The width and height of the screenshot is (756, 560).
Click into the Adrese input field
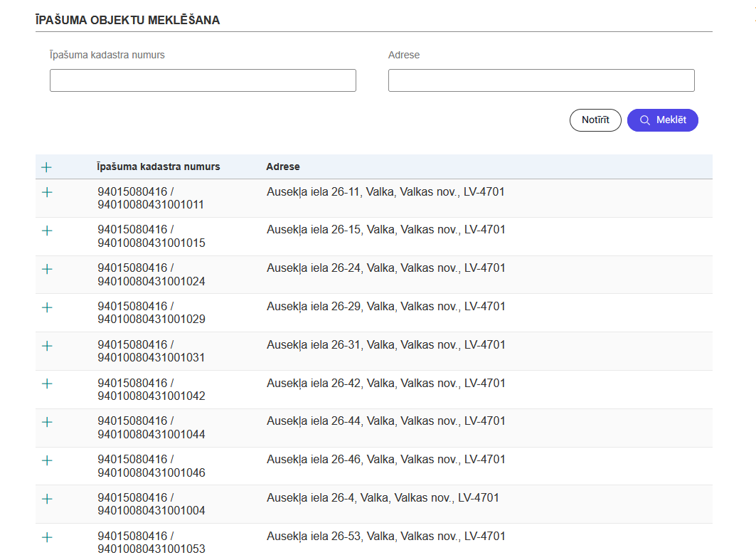coord(541,80)
